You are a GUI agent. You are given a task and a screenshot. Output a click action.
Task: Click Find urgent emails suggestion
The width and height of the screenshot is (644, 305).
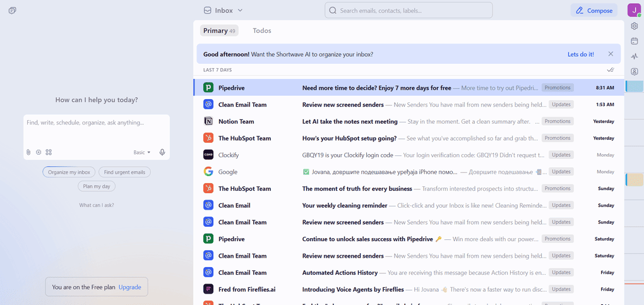click(124, 172)
